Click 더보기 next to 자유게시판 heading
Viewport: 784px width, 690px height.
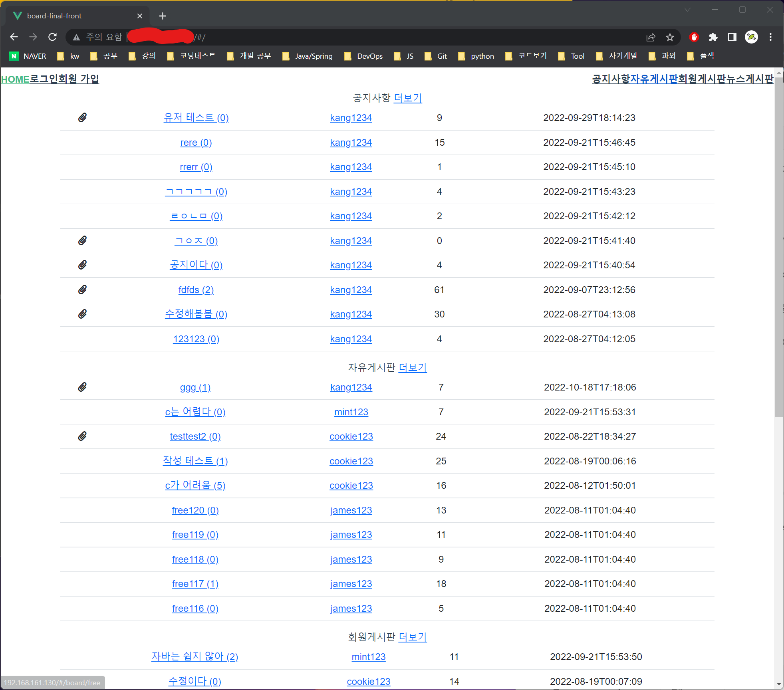[x=413, y=367]
